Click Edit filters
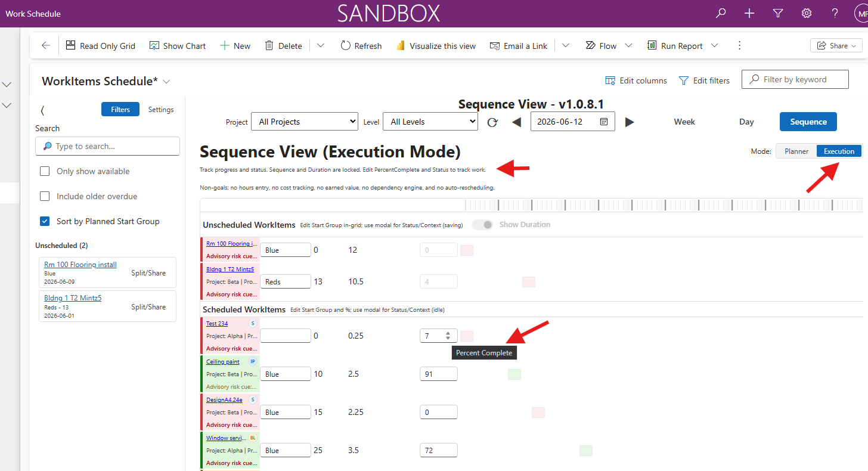 point(704,80)
